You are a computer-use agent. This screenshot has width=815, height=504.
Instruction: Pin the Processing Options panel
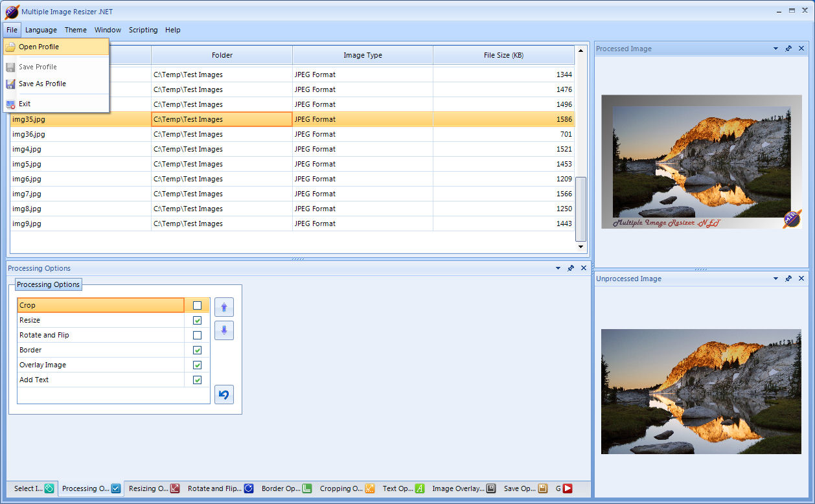click(571, 268)
